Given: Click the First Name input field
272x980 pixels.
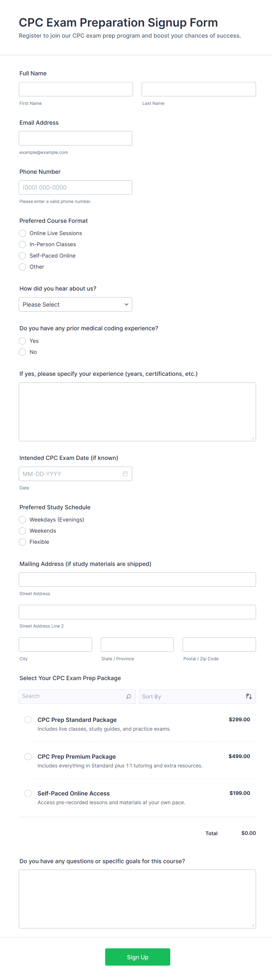Looking at the screenshot, I should (x=76, y=89).
